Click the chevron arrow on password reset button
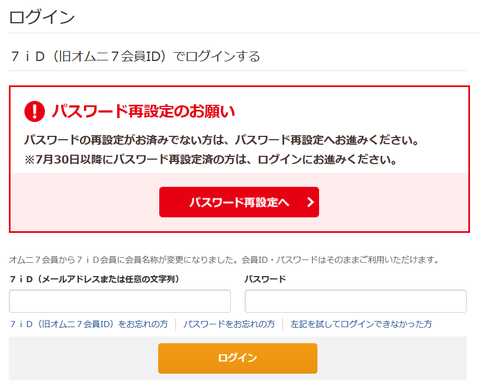 [x=310, y=202]
